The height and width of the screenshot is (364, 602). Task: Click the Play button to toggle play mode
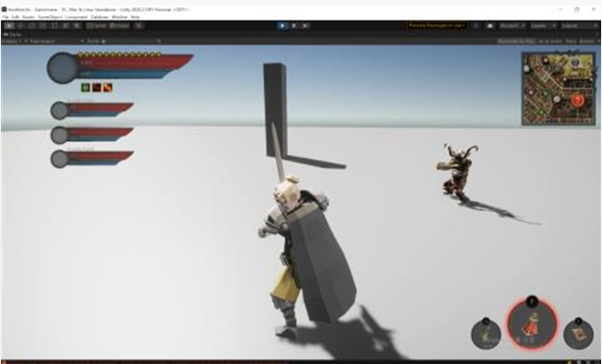(x=282, y=27)
